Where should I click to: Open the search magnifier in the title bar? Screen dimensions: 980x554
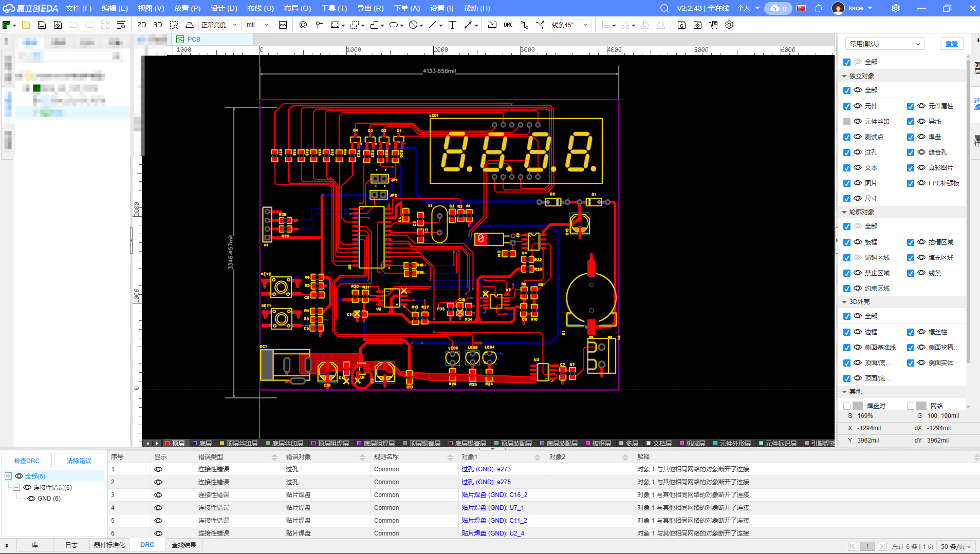[664, 8]
